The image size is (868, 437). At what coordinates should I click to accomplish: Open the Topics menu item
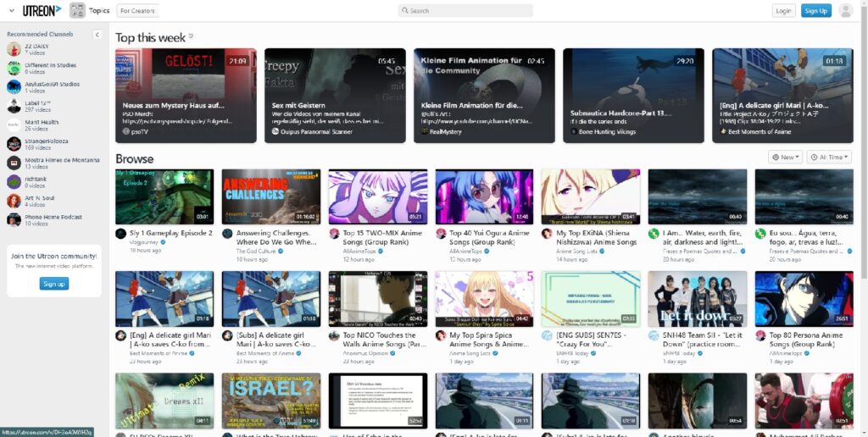(x=99, y=10)
